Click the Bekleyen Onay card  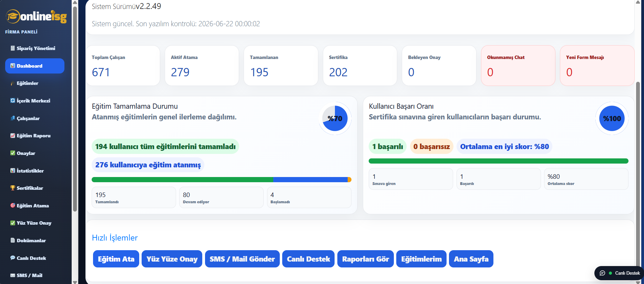[439, 66]
